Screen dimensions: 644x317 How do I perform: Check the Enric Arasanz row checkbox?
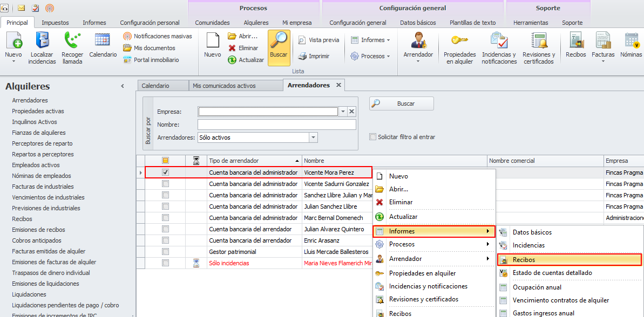pos(166,240)
